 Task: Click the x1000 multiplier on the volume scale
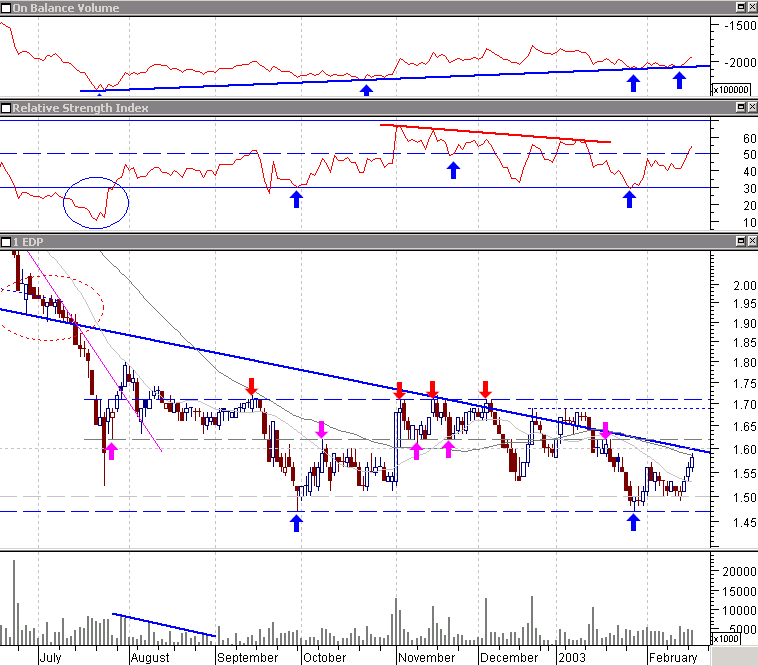pos(727,639)
